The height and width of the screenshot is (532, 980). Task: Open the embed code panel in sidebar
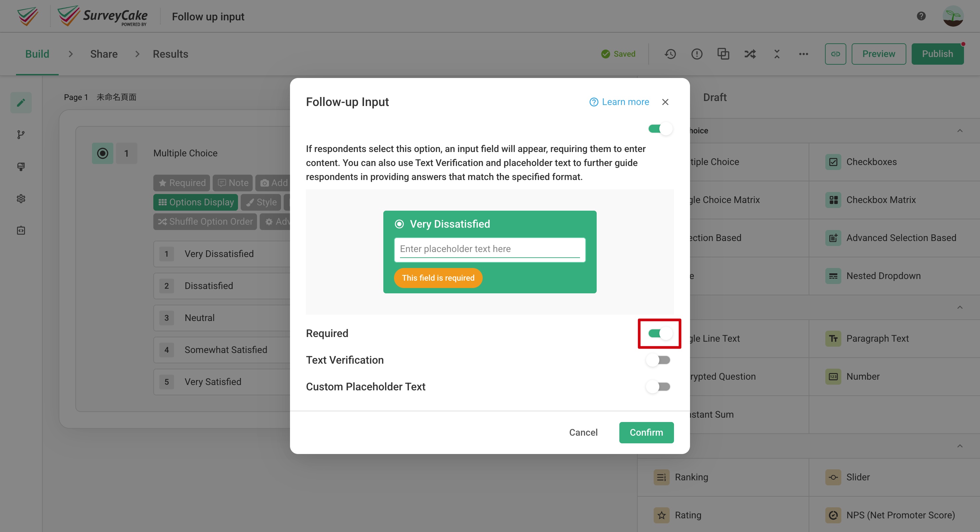tap(21, 230)
